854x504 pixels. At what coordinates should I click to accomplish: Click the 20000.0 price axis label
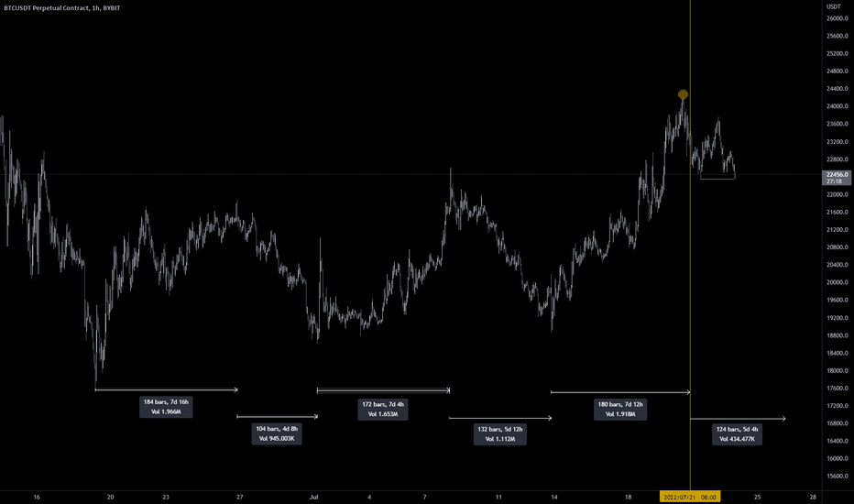(838, 282)
